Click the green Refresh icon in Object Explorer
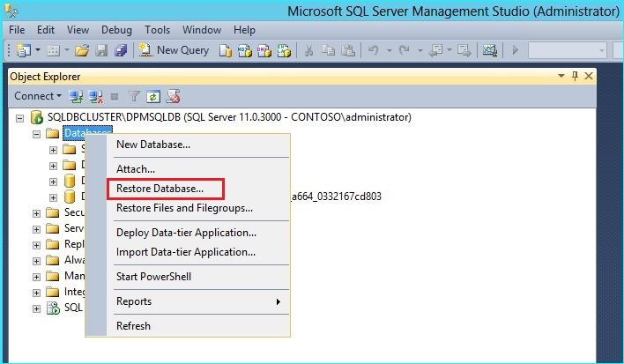 click(x=153, y=96)
